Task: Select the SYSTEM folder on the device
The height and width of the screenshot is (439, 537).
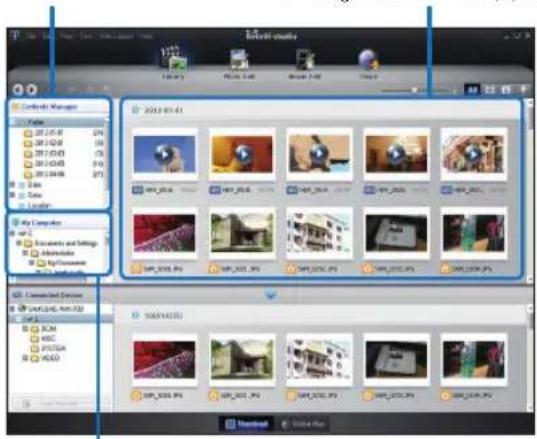Action: (x=48, y=348)
